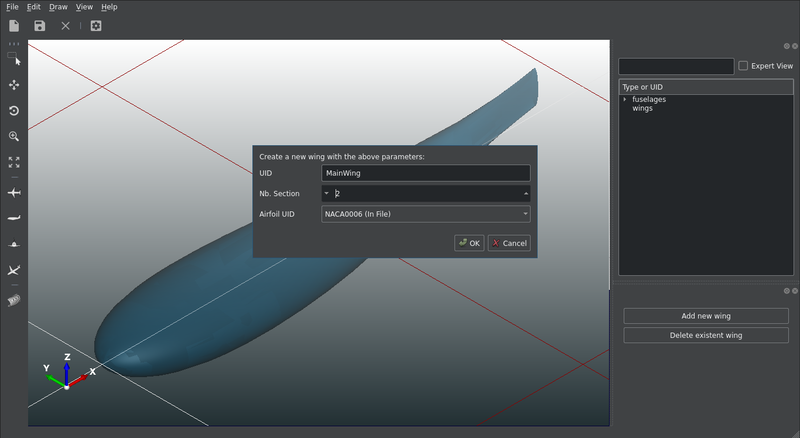Viewport: 800px width, 438px height.
Task: Select the pan (four-arrow move) tool
Action: coord(14,86)
